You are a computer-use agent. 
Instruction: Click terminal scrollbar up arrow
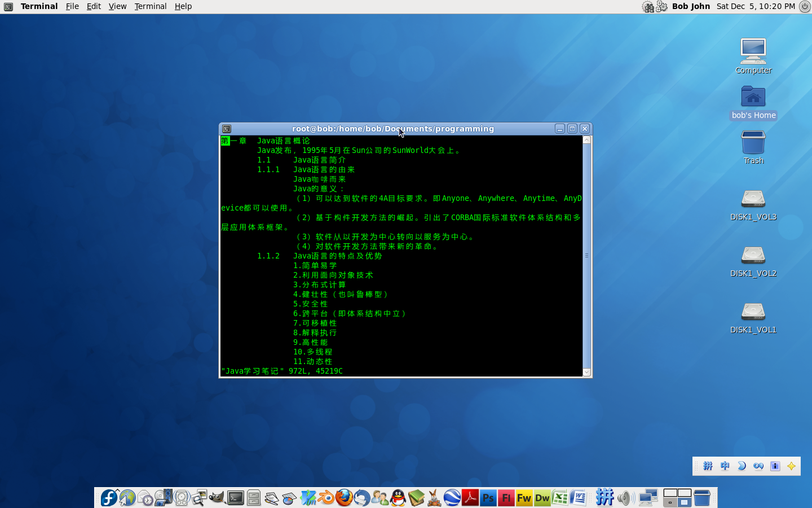[x=586, y=140]
